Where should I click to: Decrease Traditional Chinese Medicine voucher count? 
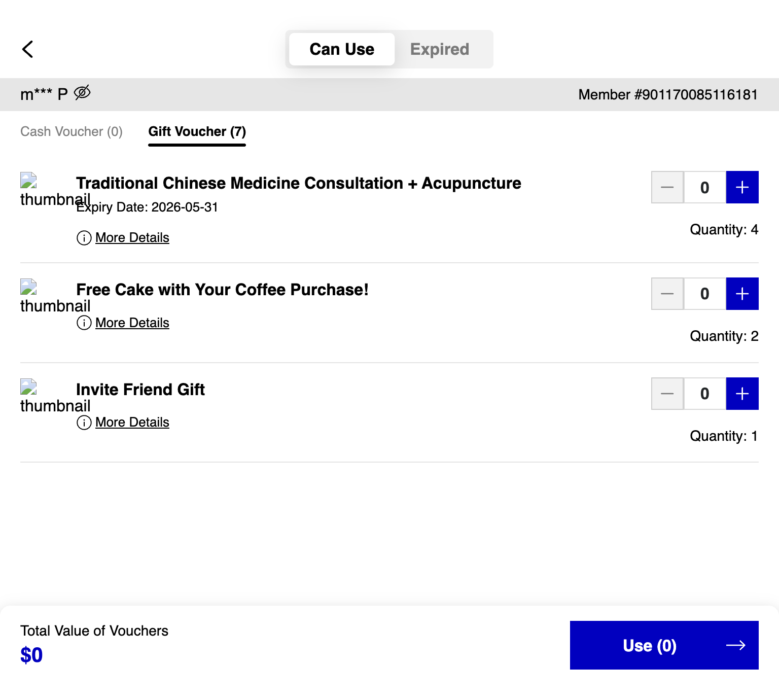667,187
